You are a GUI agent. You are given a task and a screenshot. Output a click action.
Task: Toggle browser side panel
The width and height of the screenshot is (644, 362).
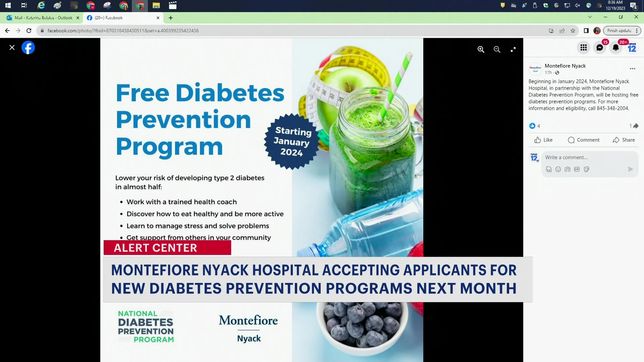pos(586,31)
